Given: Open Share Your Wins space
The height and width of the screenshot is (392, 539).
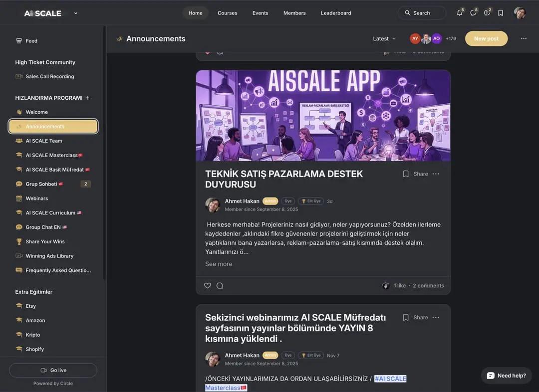Looking at the screenshot, I should tap(53, 242).
